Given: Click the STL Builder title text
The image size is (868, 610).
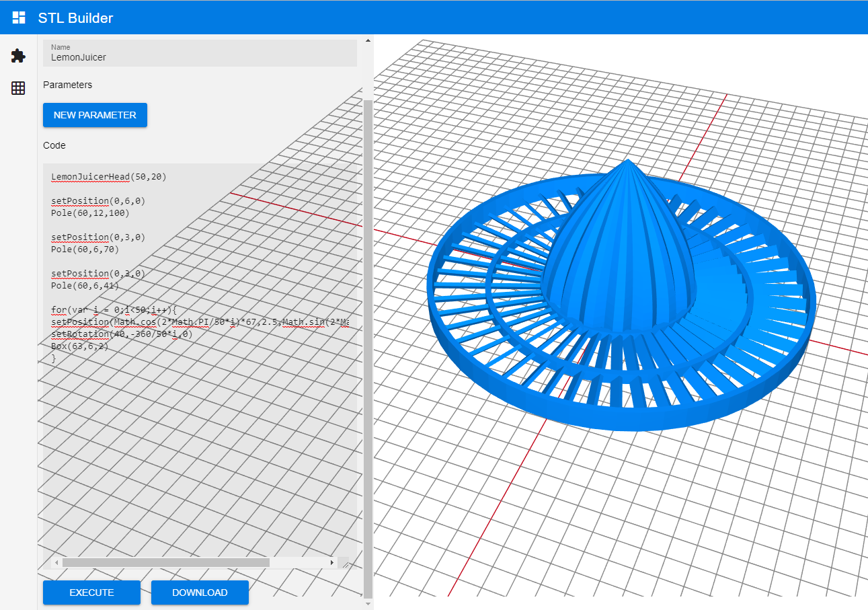Looking at the screenshot, I should point(75,18).
